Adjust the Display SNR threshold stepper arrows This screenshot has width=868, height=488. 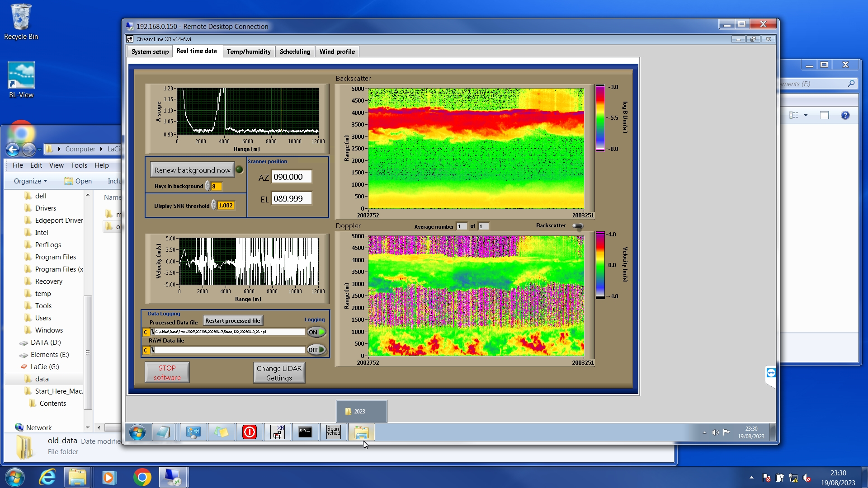213,206
